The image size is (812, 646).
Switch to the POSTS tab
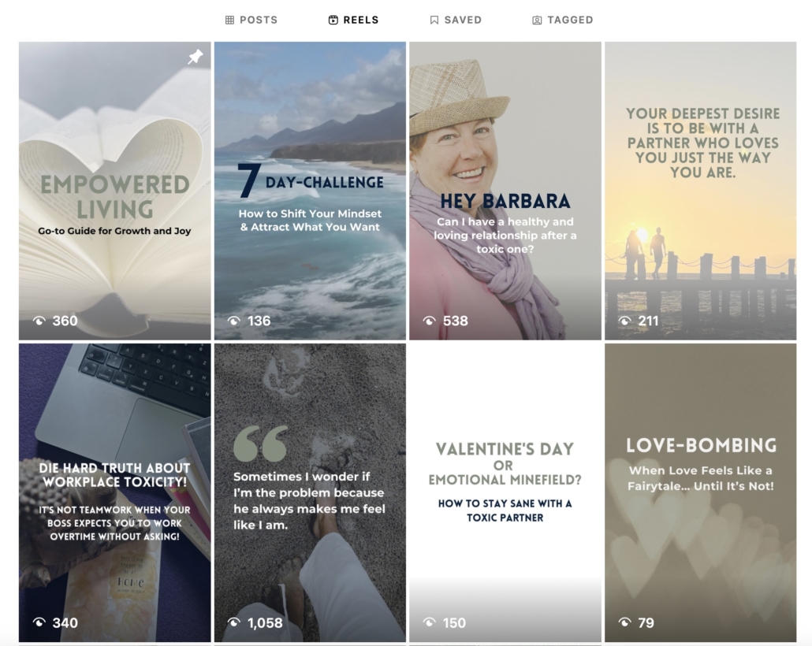click(251, 20)
